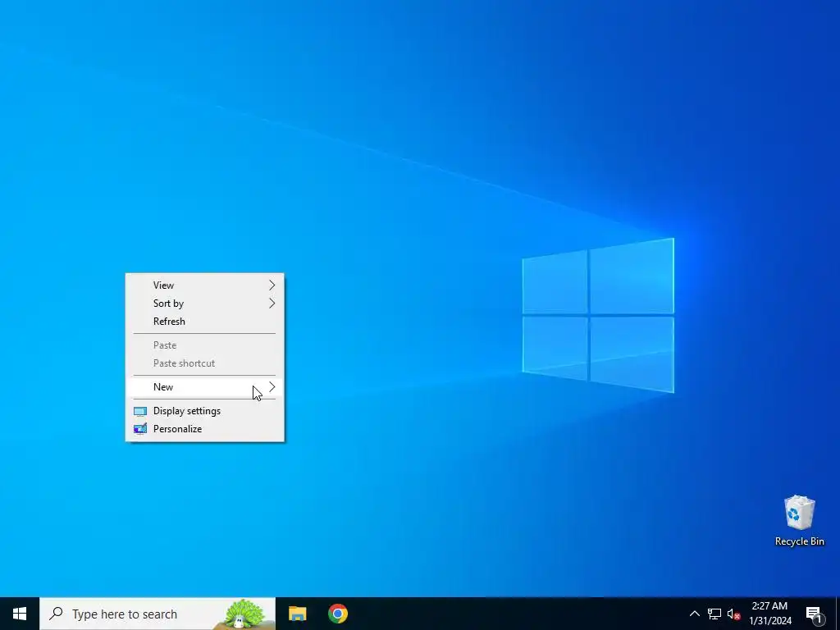Open the Action Center notifications
The image size is (840, 630).
coord(814,614)
